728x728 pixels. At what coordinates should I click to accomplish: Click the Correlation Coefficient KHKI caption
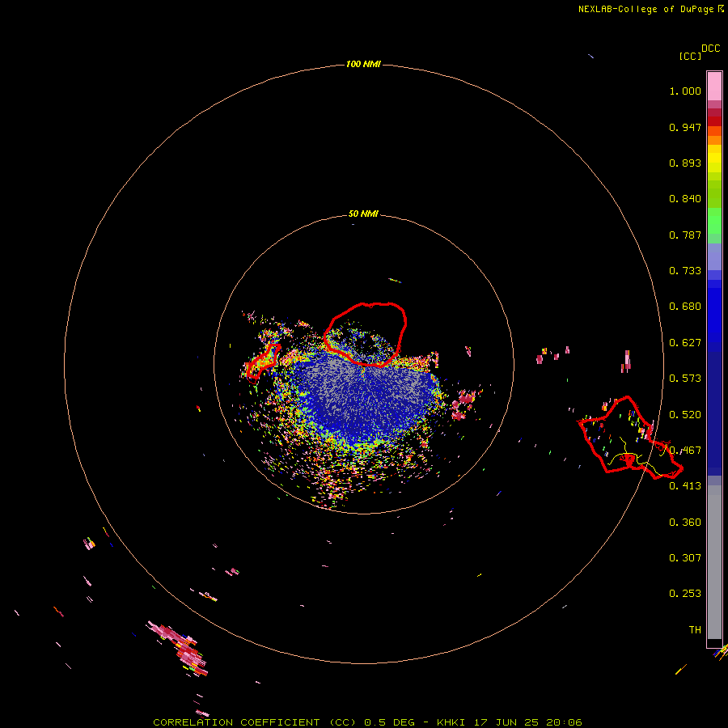(367, 722)
